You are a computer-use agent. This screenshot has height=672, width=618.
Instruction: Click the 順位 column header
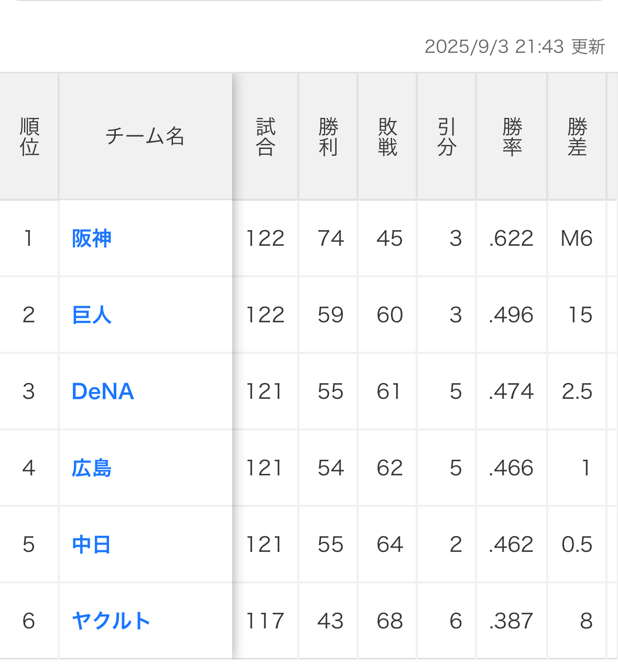click(29, 137)
